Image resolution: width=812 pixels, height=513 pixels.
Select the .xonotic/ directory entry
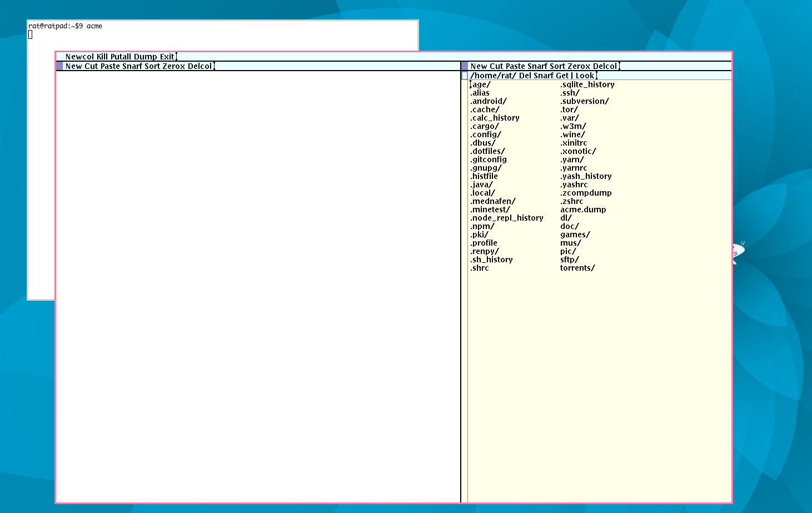579,151
